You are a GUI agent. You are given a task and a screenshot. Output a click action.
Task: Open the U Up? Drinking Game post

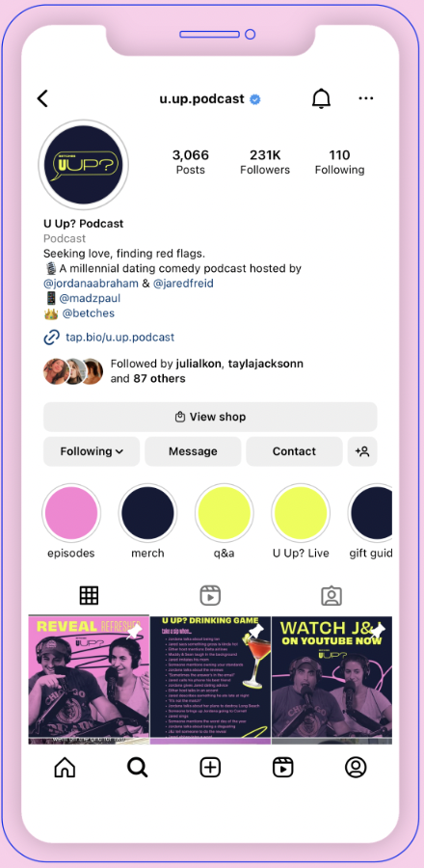tap(211, 680)
